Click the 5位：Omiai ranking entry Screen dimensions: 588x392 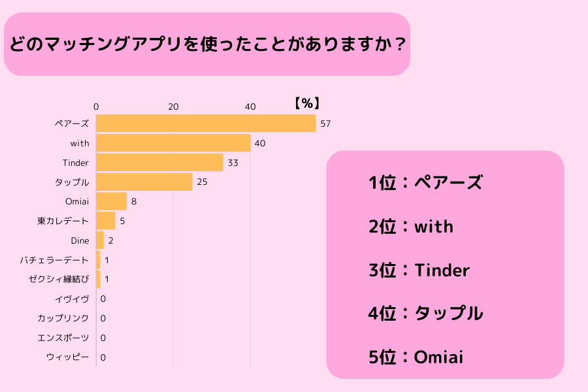pos(416,357)
